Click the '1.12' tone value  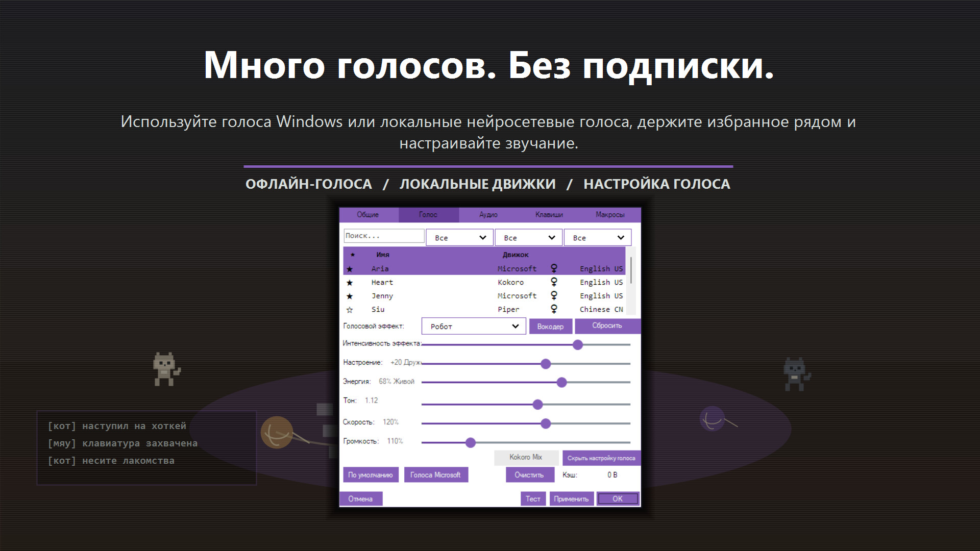coord(372,400)
